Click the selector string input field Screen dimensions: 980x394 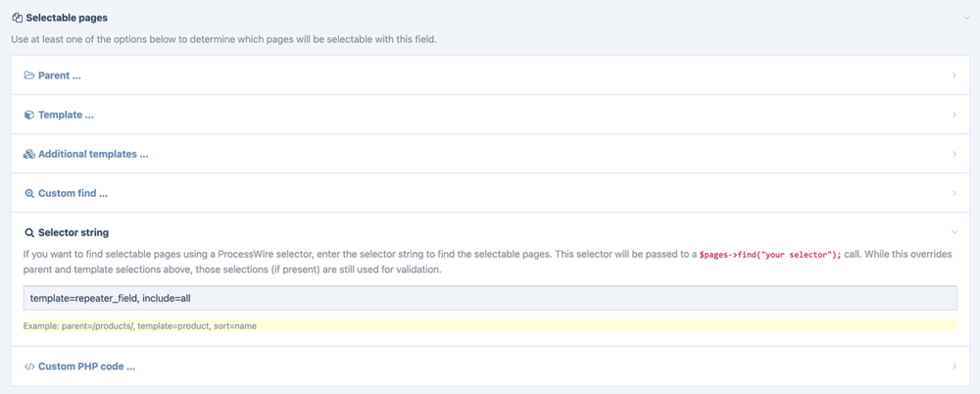coord(490,298)
